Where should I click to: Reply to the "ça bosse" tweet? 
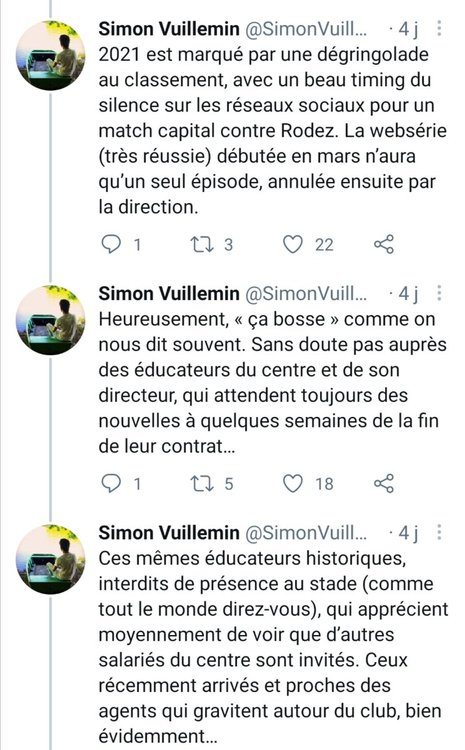tap(111, 483)
